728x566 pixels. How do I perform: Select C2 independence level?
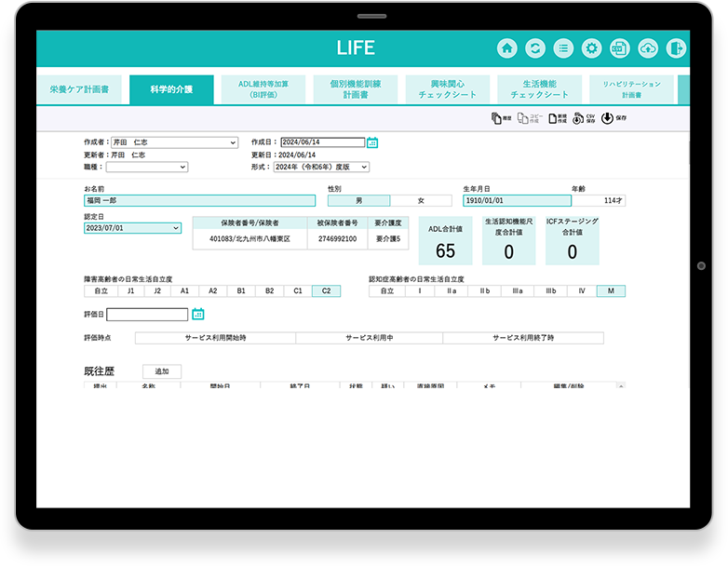[327, 291]
